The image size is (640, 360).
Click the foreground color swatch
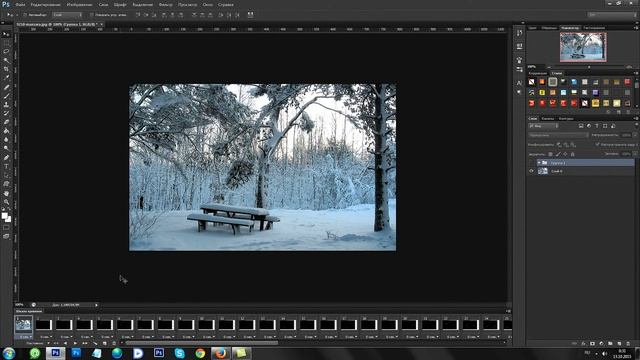point(4,216)
